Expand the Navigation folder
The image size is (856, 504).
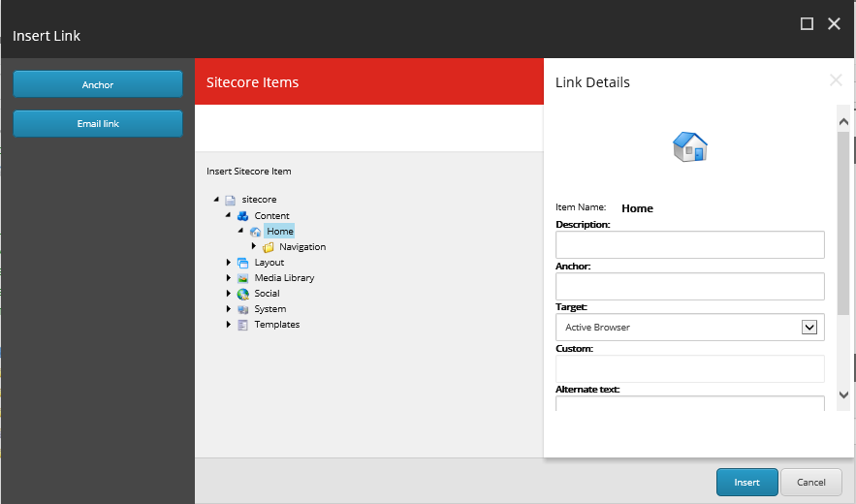[253, 246]
